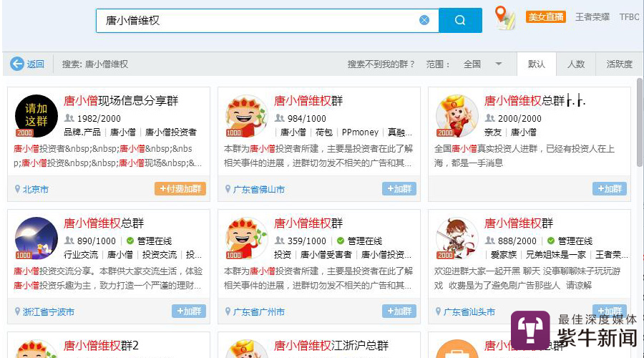Open avatar of 唐小僧维权群 in 广州市

[x=246, y=238]
